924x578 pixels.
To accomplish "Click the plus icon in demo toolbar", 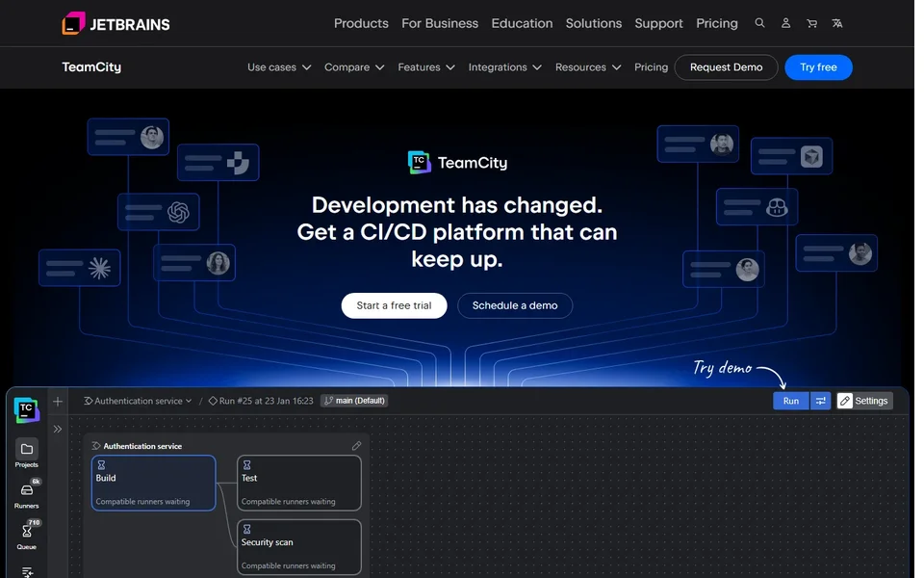I will pos(58,402).
